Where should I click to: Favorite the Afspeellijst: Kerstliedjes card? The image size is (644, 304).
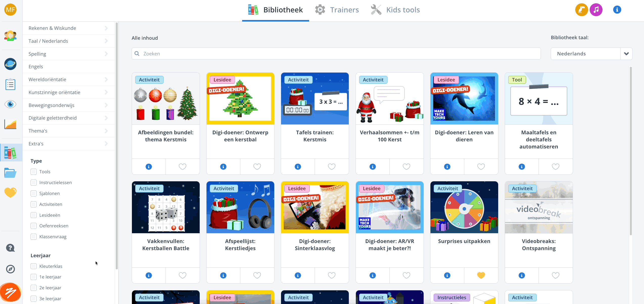(x=257, y=275)
